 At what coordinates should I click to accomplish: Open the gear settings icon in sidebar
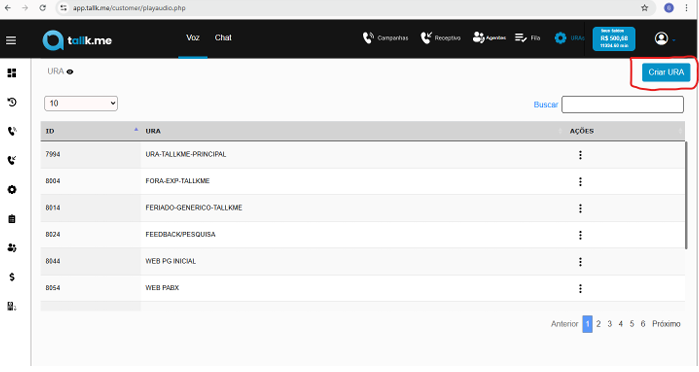click(x=12, y=190)
